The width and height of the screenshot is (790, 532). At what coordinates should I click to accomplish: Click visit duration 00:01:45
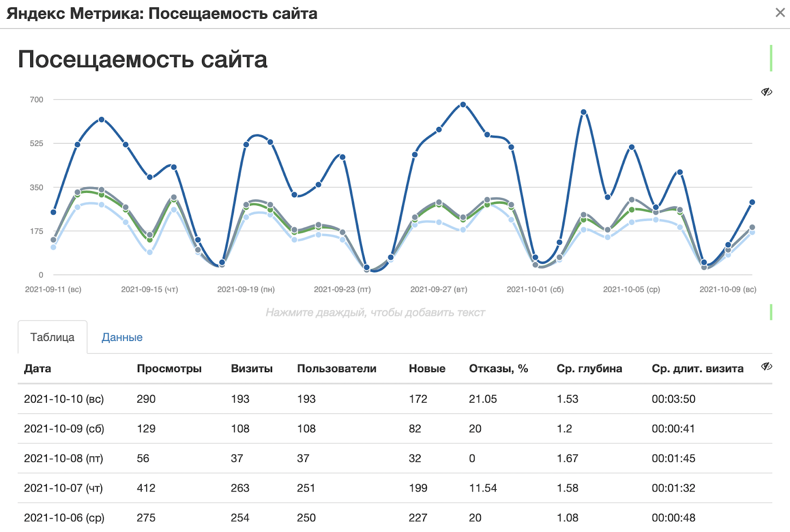tap(673, 458)
